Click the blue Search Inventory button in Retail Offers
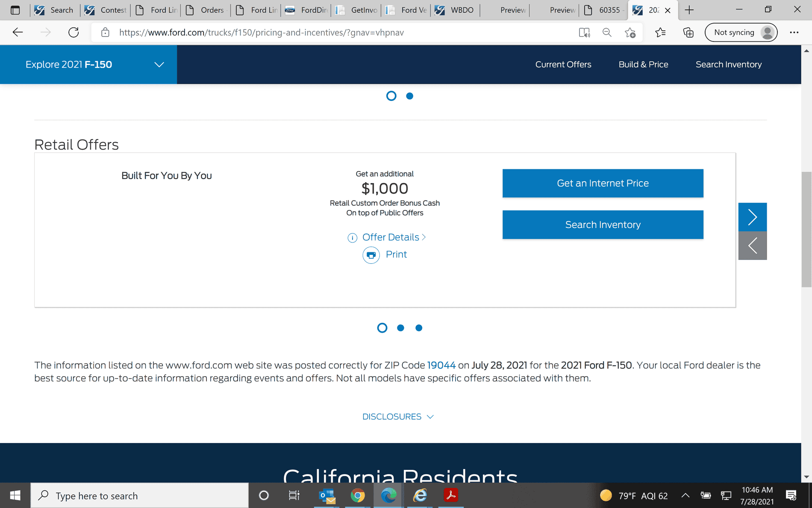 (x=603, y=225)
